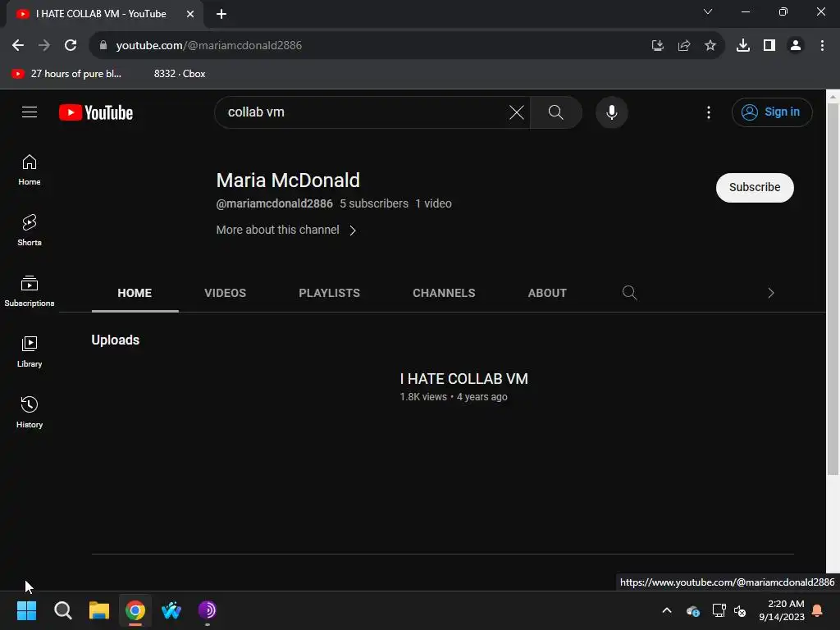Click the @mariamcdonald2886 channel handle

click(274, 203)
